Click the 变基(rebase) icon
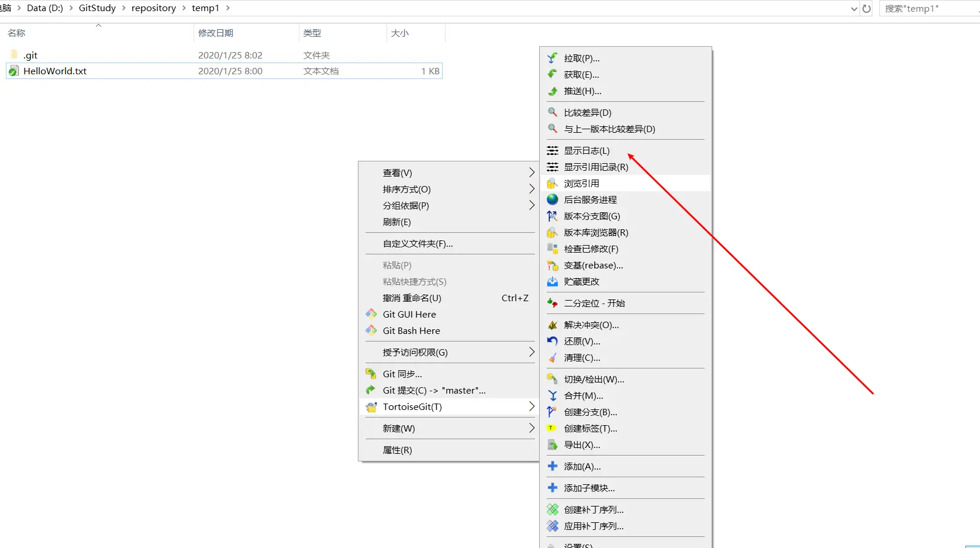This screenshot has height=548, width=980. click(552, 266)
